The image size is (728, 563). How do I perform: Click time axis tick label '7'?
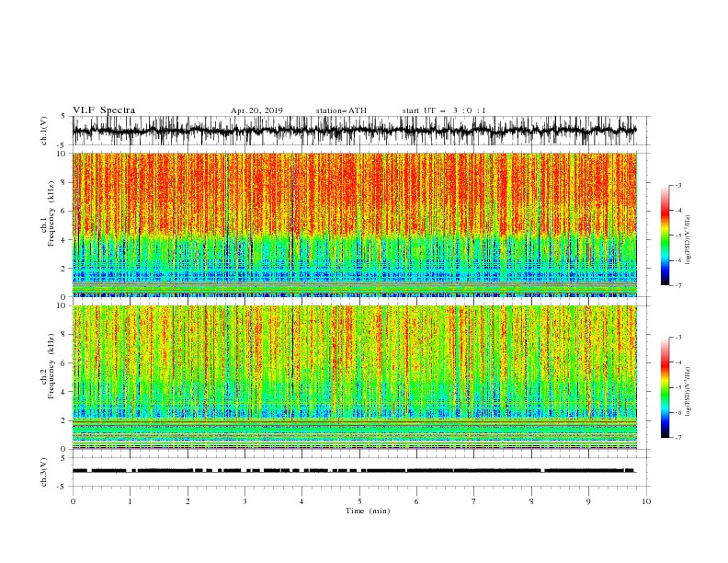(x=474, y=501)
